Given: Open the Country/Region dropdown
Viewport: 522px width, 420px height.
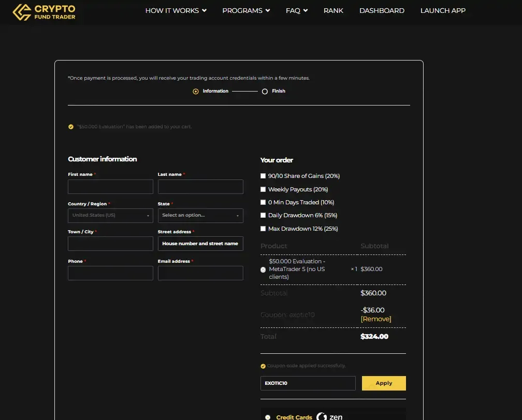Looking at the screenshot, I should pyautogui.click(x=110, y=215).
